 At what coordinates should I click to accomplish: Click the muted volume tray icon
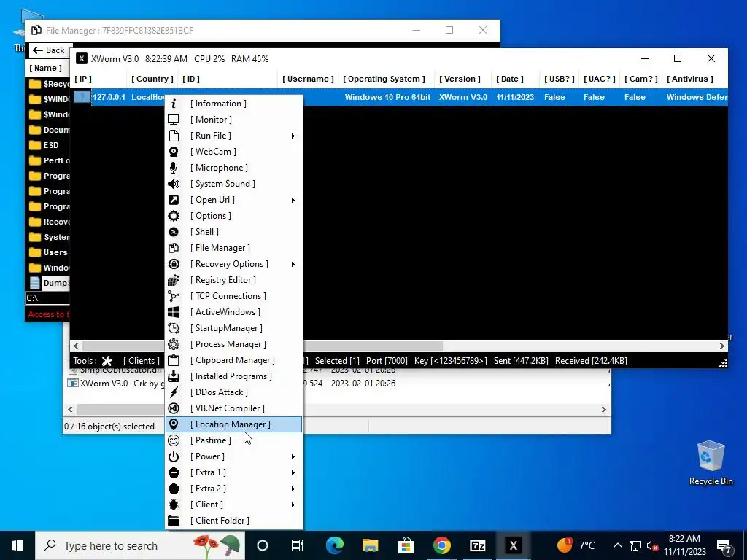651,545
